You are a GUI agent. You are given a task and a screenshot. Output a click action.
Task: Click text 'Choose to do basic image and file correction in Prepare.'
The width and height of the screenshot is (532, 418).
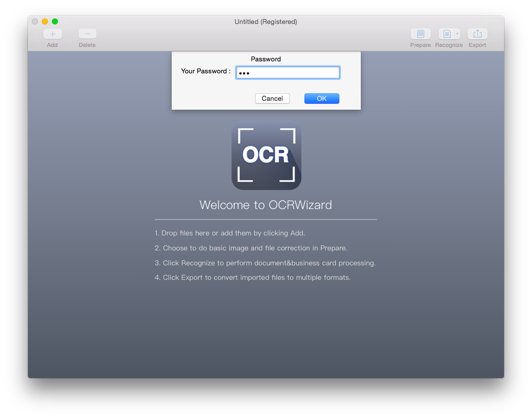pos(255,248)
